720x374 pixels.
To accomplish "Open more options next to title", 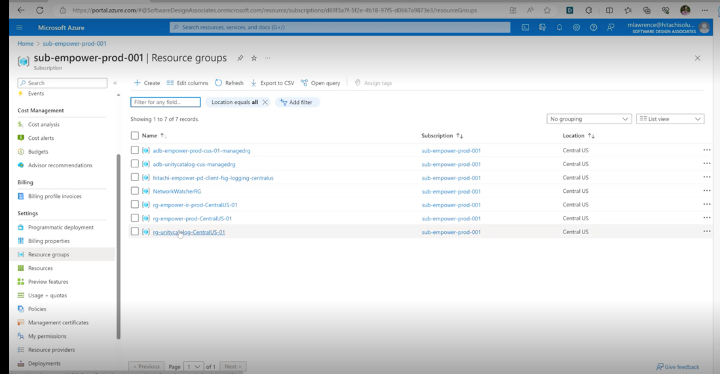I will 268,58.
